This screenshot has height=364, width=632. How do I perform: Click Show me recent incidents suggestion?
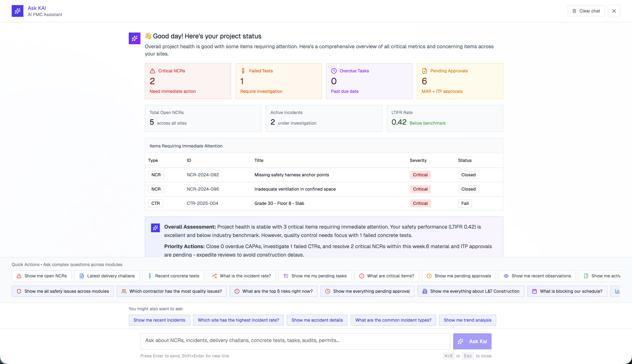(159, 320)
